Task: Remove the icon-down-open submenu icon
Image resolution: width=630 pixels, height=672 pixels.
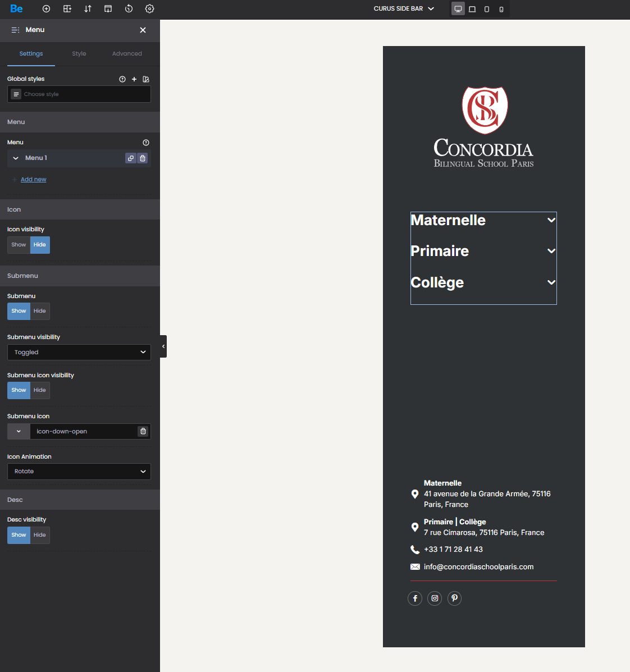Action: coord(143,431)
